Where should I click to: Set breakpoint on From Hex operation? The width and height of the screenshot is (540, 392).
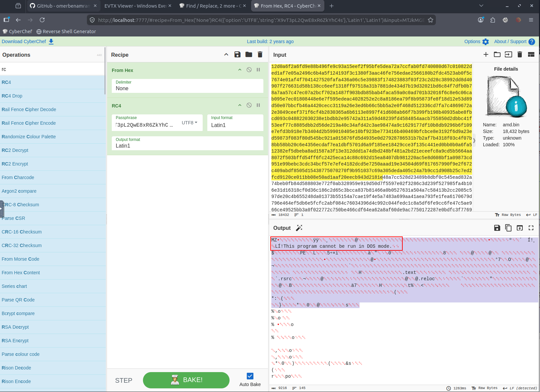pyautogui.click(x=258, y=70)
